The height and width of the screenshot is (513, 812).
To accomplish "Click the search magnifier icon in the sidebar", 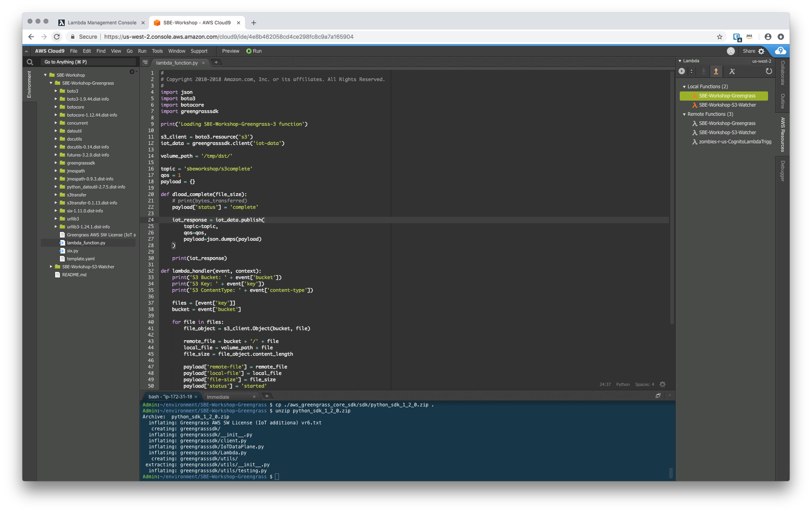I will click(30, 62).
